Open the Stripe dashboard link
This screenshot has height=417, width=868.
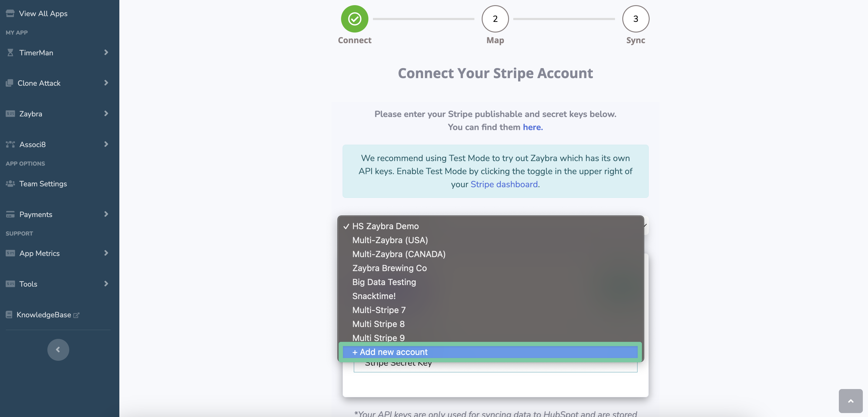pyautogui.click(x=504, y=184)
